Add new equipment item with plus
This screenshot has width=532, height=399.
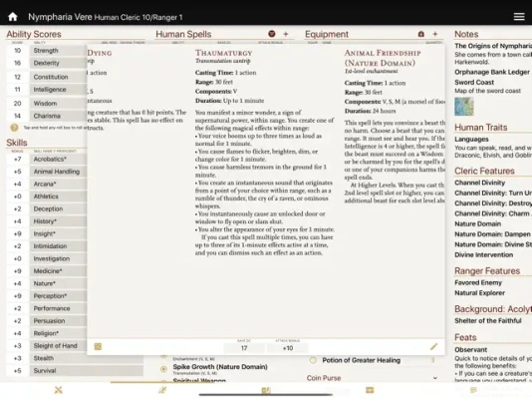pyautogui.click(x=435, y=34)
